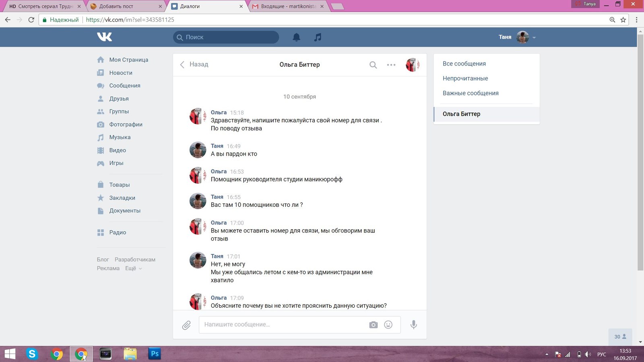Open notifications bell icon
The width and height of the screenshot is (644, 362).
(x=296, y=37)
